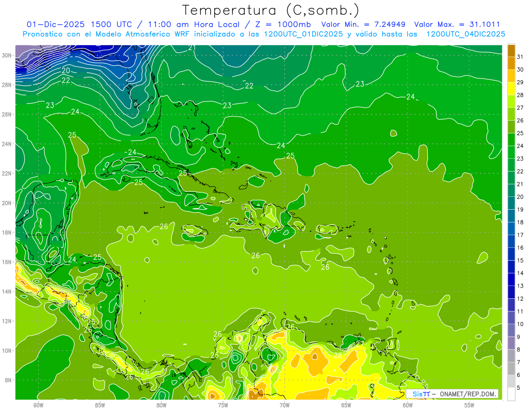Click 'Valor Max. = 31.1011' in header
This screenshot has width=532, height=411.
coord(457,24)
